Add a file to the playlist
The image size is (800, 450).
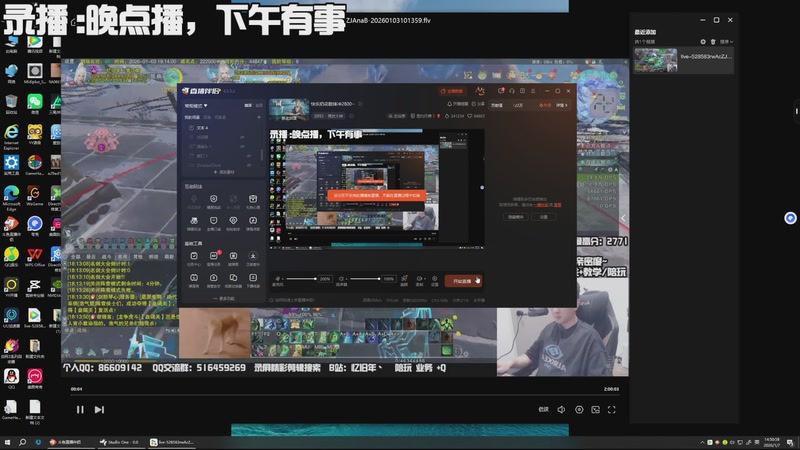coord(703,42)
